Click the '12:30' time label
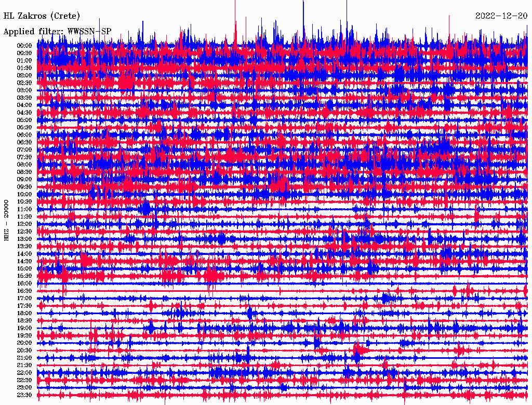Image resolution: width=532 pixels, height=405 pixels. tap(24, 232)
